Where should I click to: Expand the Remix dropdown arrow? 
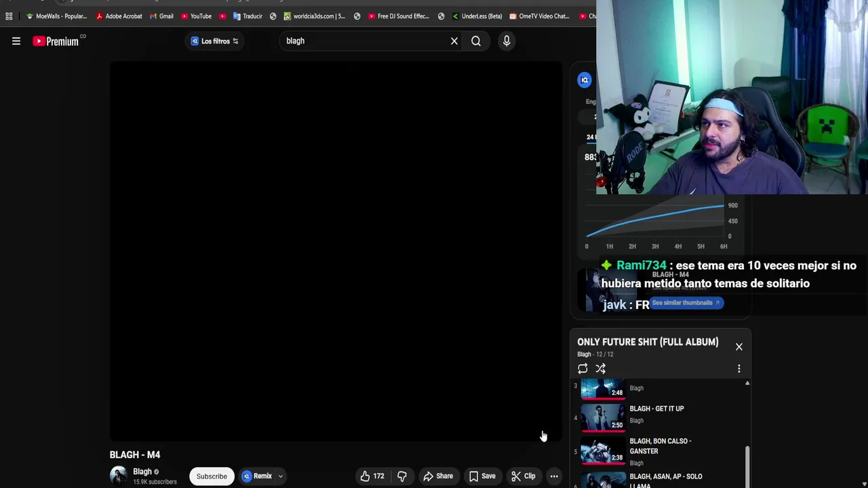280,476
